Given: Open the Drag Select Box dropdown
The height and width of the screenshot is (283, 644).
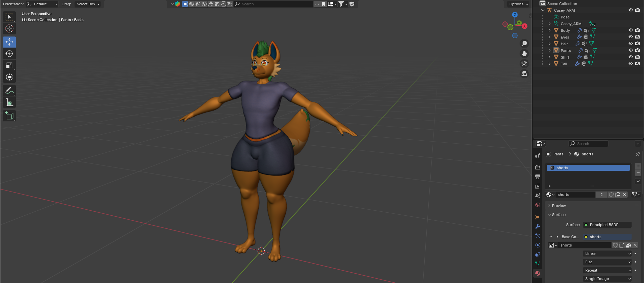Looking at the screenshot, I should click(88, 4).
